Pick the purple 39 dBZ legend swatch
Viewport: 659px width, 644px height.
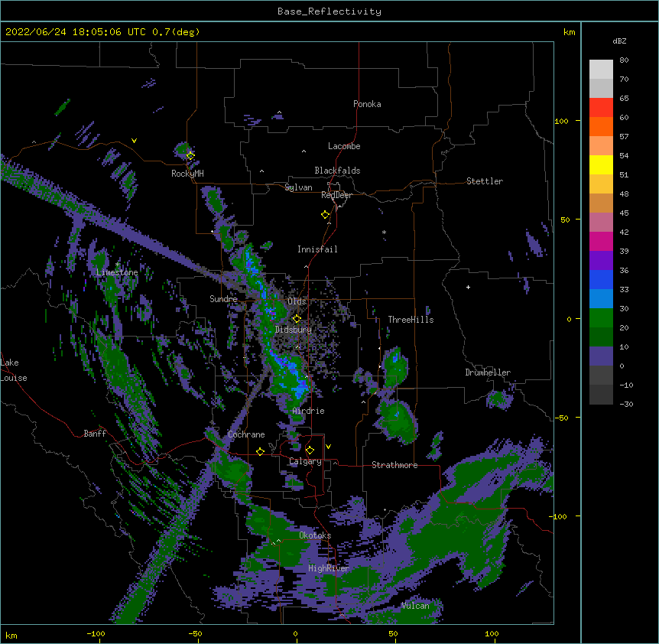pos(601,260)
